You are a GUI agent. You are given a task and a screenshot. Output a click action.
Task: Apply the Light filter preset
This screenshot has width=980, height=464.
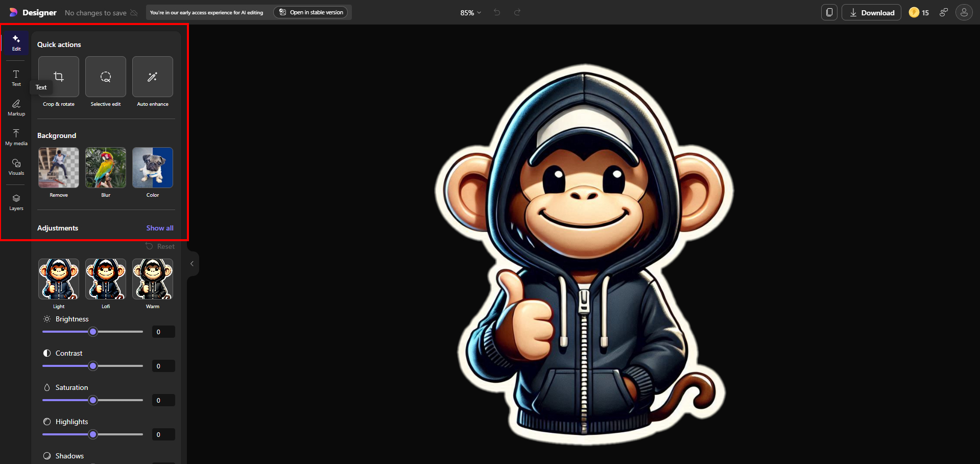click(59, 279)
